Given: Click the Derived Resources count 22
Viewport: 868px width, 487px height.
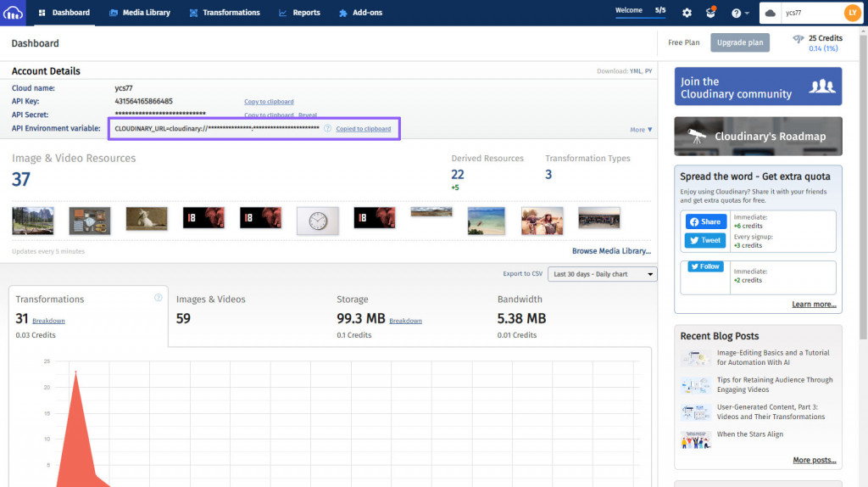Looking at the screenshot, I should point(457,175).
